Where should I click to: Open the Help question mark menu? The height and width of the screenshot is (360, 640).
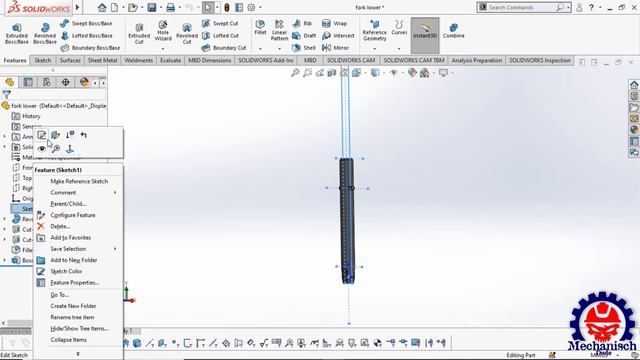591,7
